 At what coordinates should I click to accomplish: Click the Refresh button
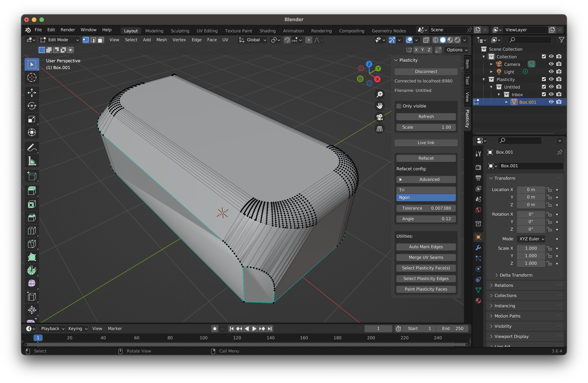click(426, 117)
